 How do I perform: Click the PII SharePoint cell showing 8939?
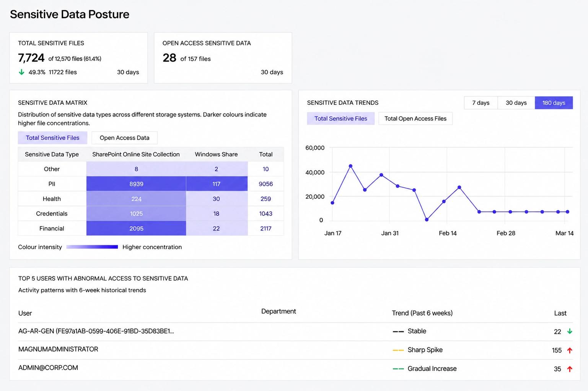coord(136,184)
